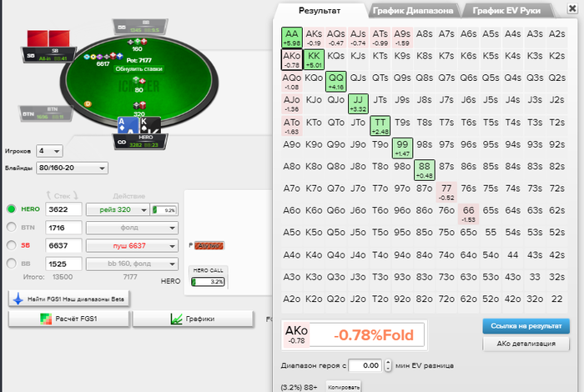Switch to the График Диапазона tab

coord(413,11)
